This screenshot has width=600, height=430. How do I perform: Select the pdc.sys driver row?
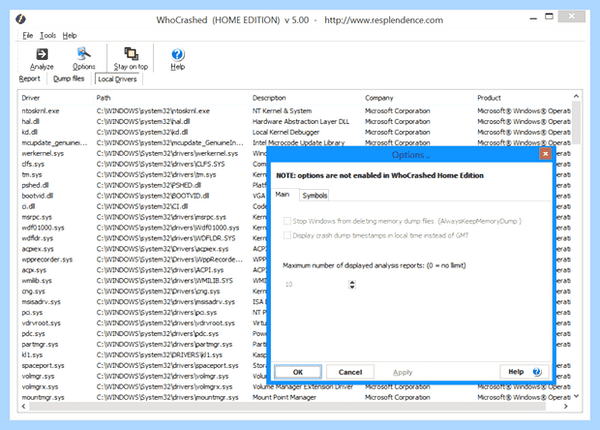click(143, 334)
